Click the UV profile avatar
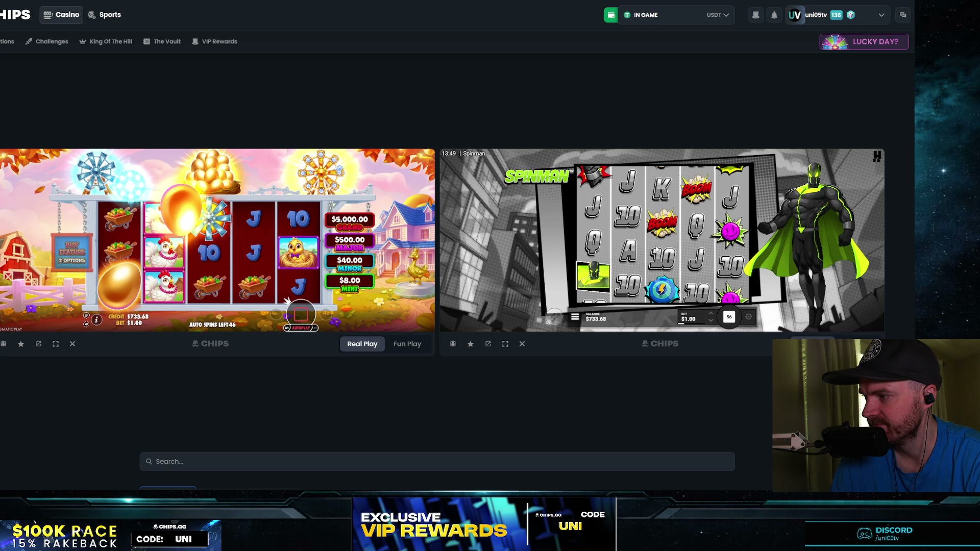This screenshot has height=551, width=980. click(x=795, y=15)
